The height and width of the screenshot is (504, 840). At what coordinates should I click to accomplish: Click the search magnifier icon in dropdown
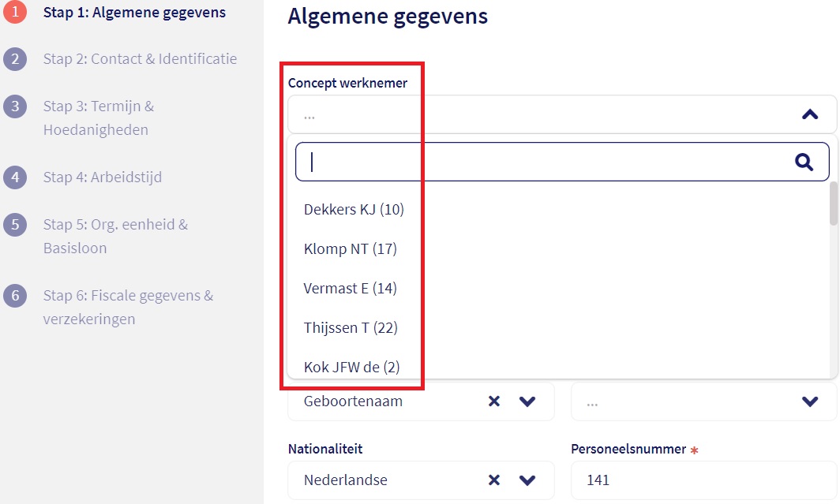pos(804,162)
